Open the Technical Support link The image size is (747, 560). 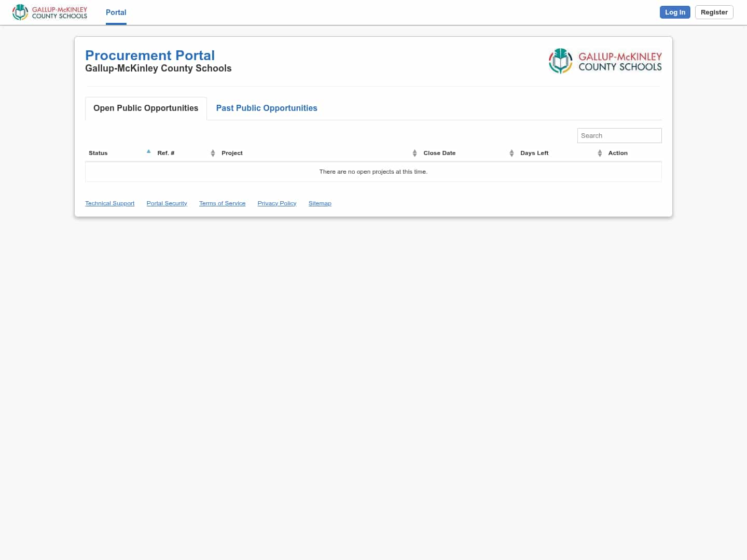pyautogui.click(x=110, y=203)
